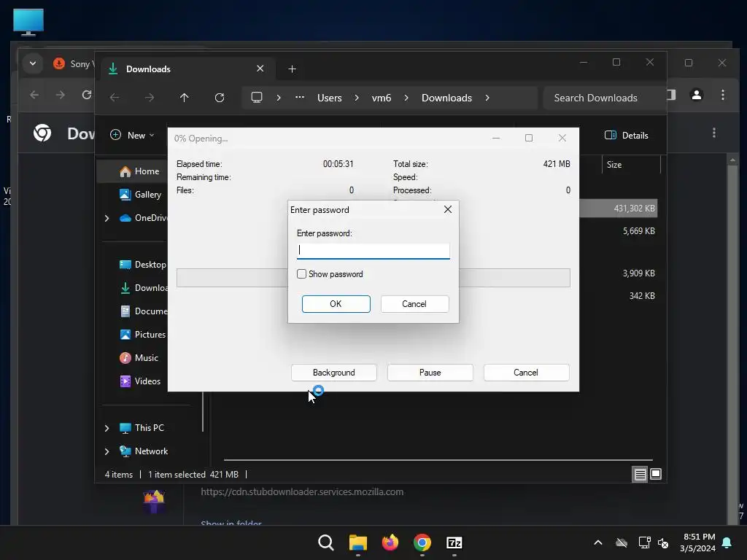Viewport: 747px width, 560px height.
Task: Open notifications bell in taskbar
Action: pos(727,542)
